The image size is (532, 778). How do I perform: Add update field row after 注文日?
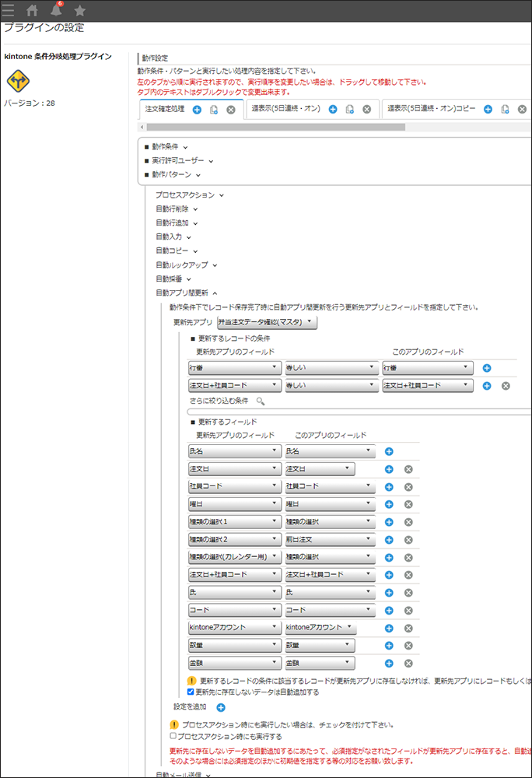click(389, 469)
